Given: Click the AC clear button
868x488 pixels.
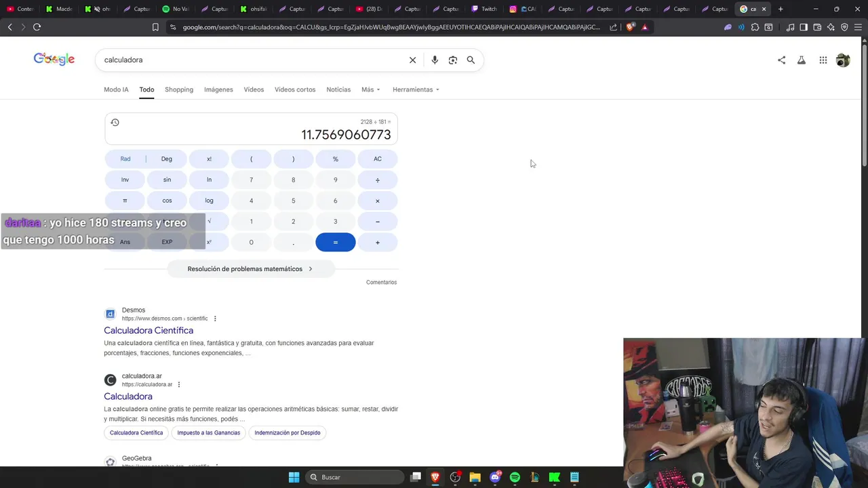Looking at the screenshot, I should tap(378, 159).
